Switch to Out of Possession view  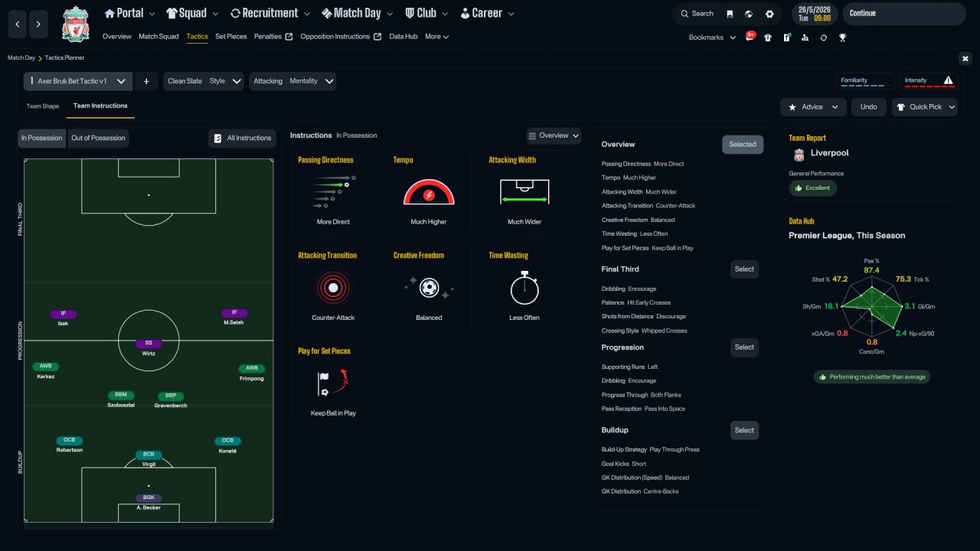tap(98, 139)
